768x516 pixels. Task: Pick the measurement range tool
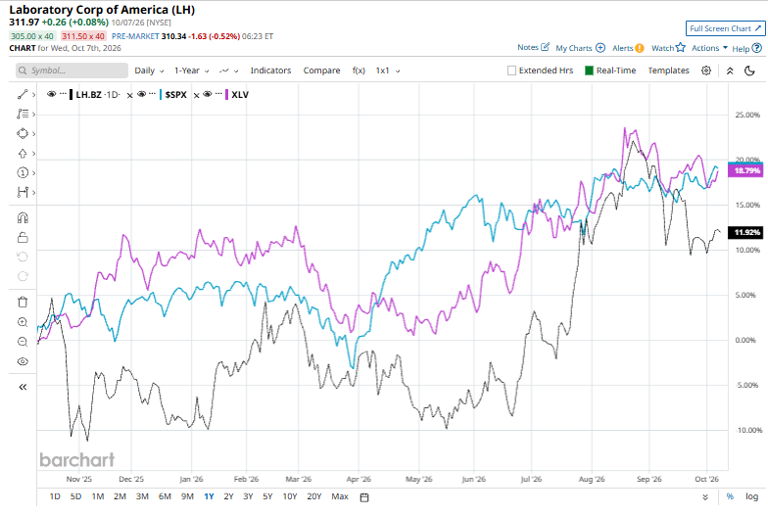[23, 192]
